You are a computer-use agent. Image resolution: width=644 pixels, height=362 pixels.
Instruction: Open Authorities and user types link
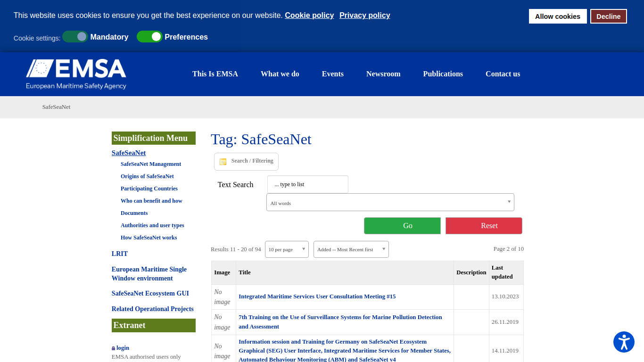click(x=152, y=225)
